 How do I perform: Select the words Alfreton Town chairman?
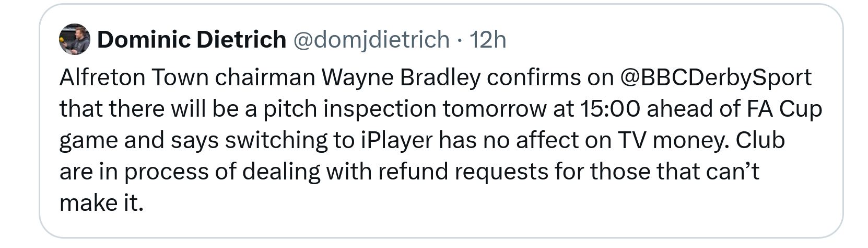[x=187, y=77]
